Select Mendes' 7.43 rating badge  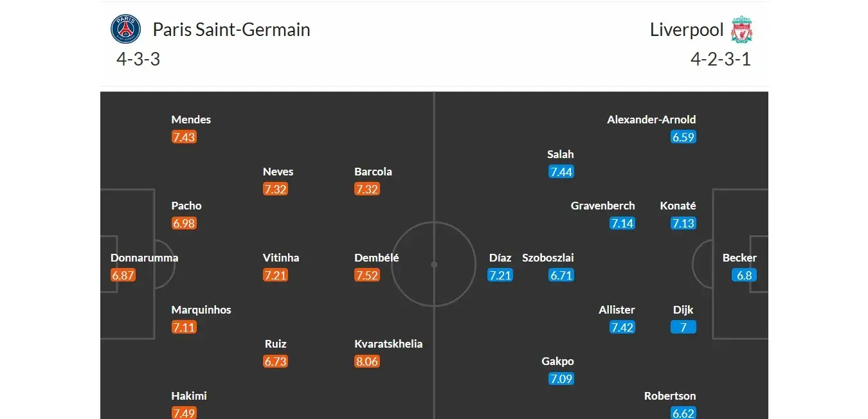click(184, 137)
